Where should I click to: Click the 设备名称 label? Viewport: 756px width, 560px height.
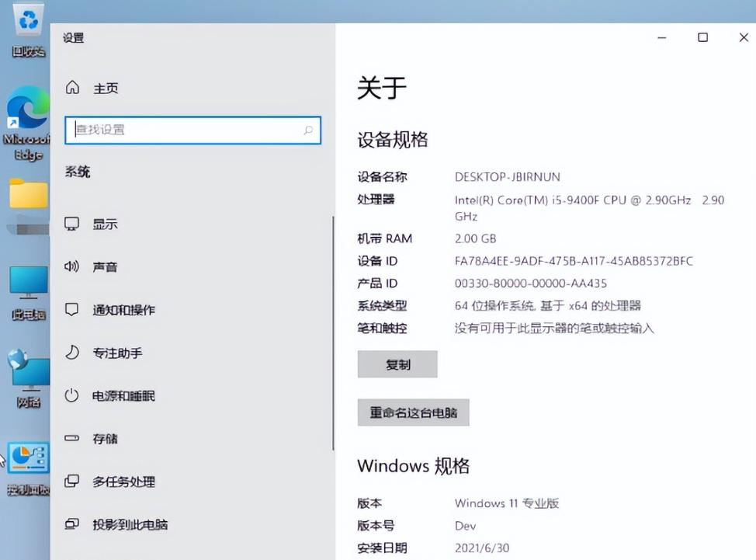coord(383,177)
